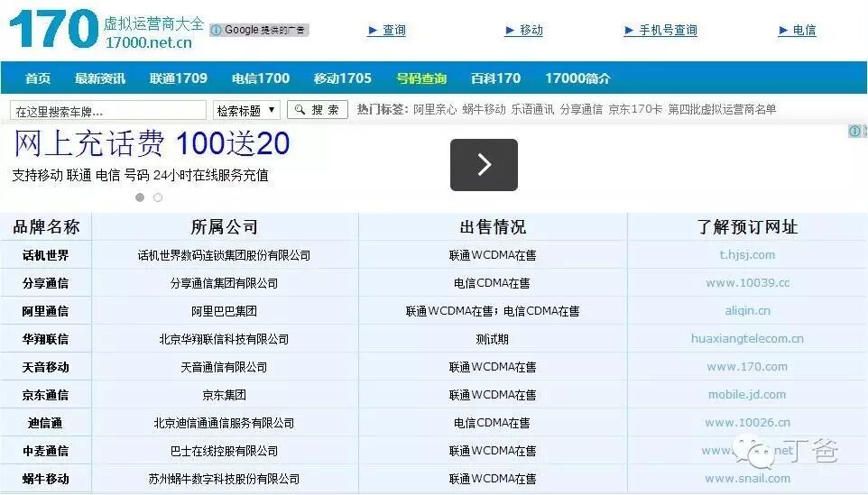Open the Google ad info icon
868x495 pixels.
tap(216, 30)
